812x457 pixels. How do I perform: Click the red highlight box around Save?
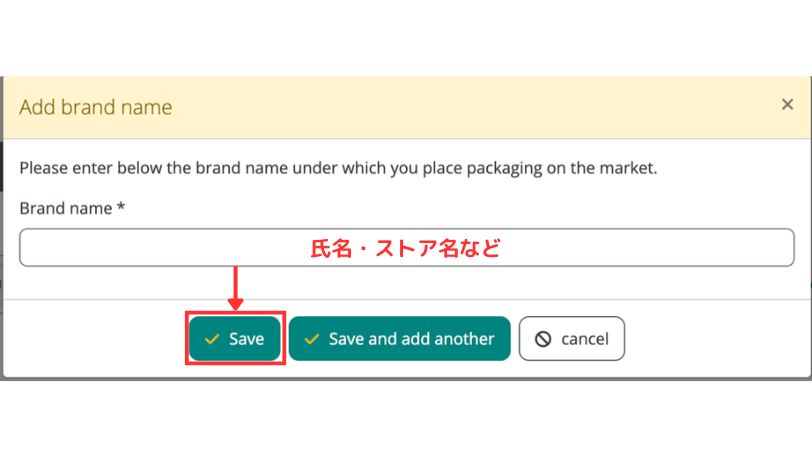click(x=236, y=361)
